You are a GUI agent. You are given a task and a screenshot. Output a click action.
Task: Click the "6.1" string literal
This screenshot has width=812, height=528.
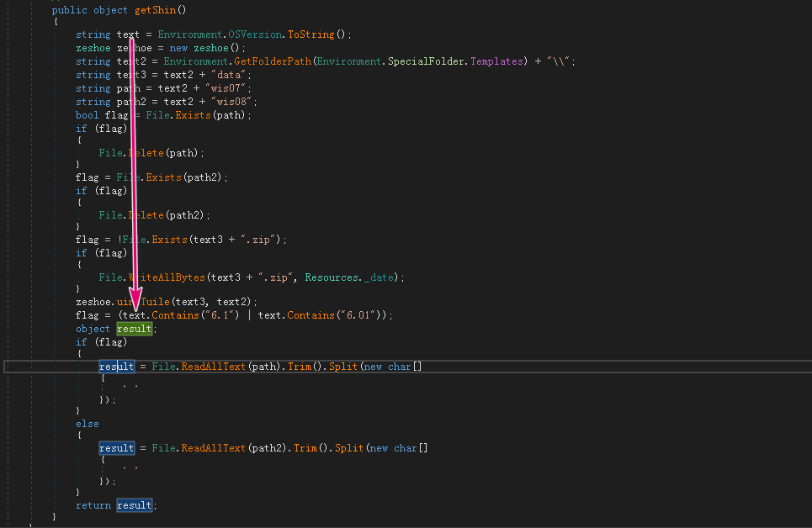[x=222, y=314]
